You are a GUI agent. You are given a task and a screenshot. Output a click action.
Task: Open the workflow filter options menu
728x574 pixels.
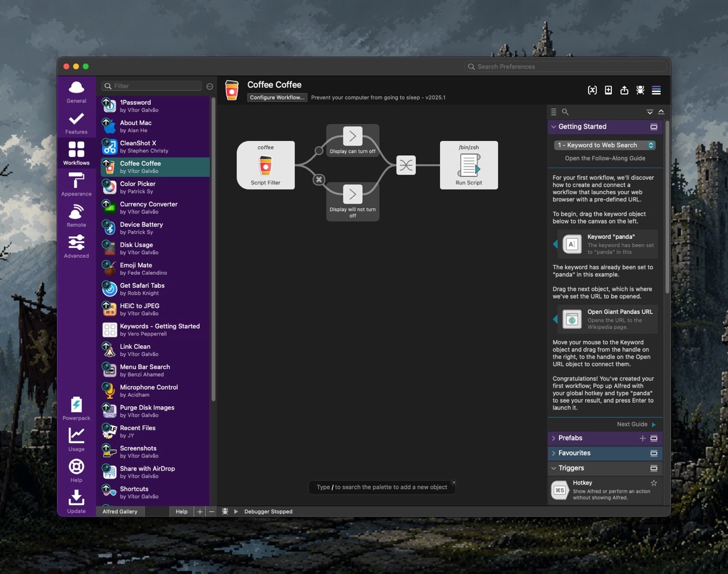point(210,86)
